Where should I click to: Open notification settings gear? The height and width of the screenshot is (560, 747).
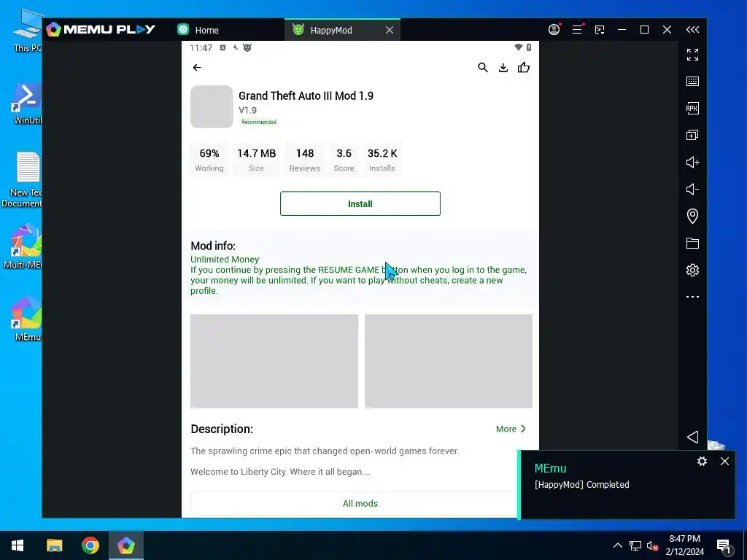pyautogui.click(x=702, y=461)
